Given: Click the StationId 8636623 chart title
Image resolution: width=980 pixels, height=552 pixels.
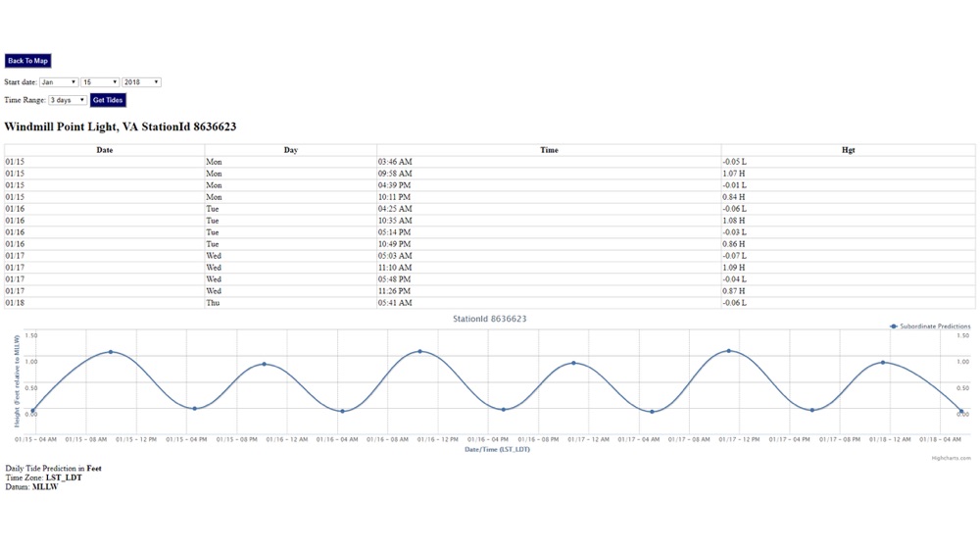Looking at the screenshot, I should point(489,319).
